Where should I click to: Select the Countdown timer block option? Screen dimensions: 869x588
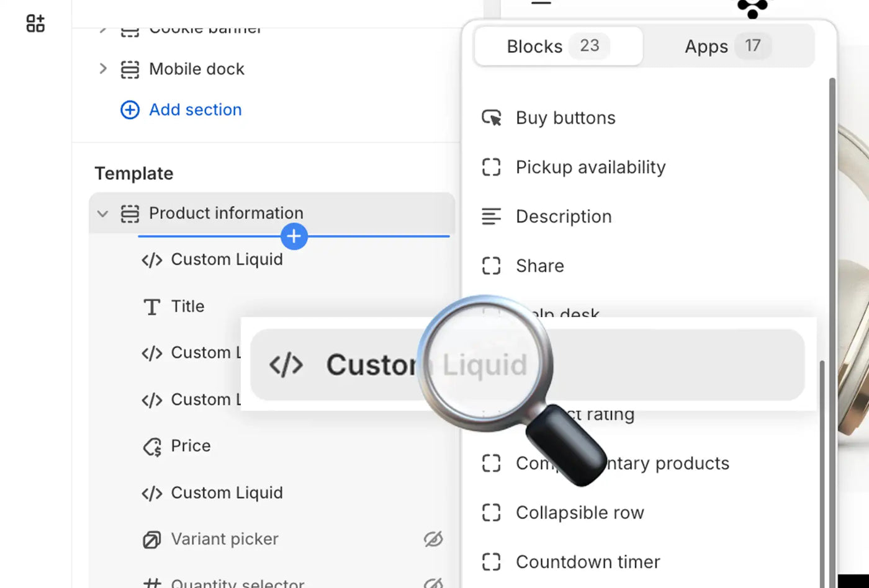point(587,562)
